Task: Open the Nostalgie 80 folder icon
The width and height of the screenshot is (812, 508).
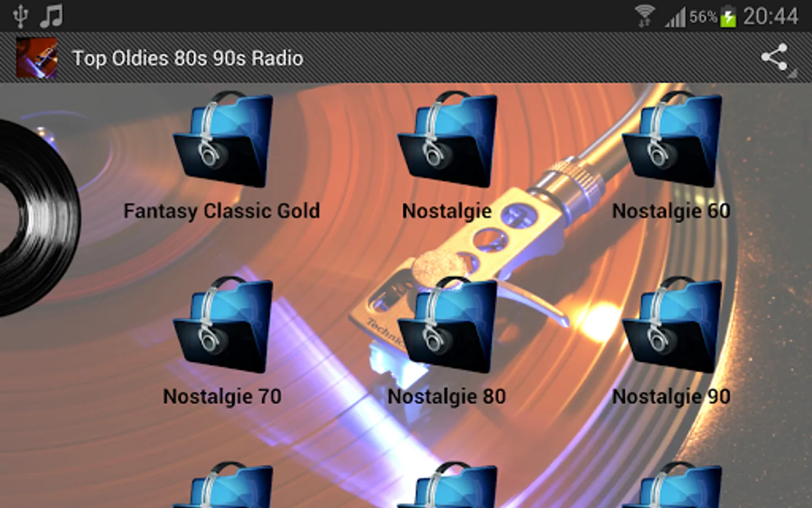Action: coord(447,325)
